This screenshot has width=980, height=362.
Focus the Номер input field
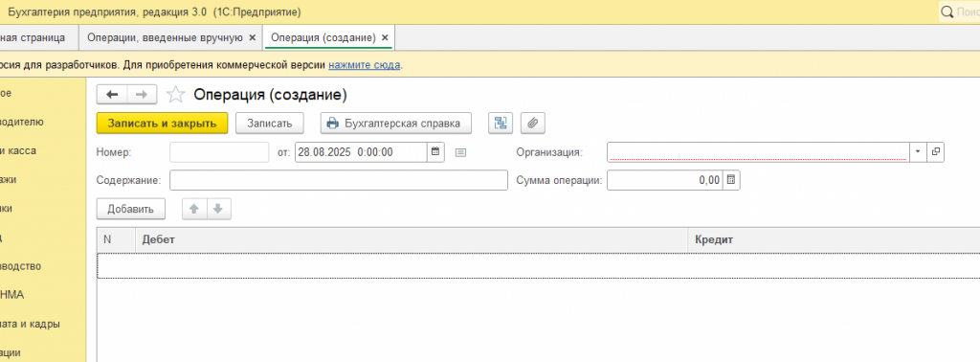point(219,152)
